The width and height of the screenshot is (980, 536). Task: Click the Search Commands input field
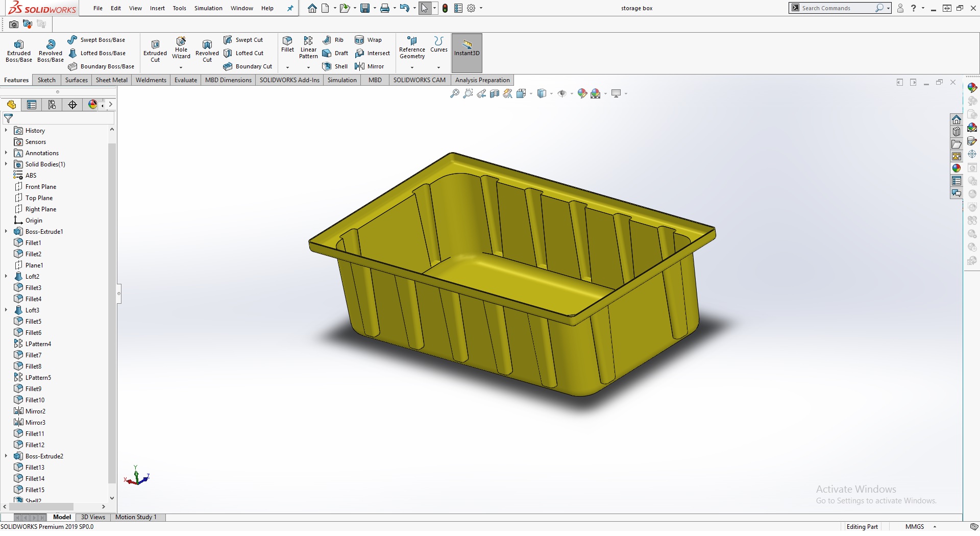(837, 8)
